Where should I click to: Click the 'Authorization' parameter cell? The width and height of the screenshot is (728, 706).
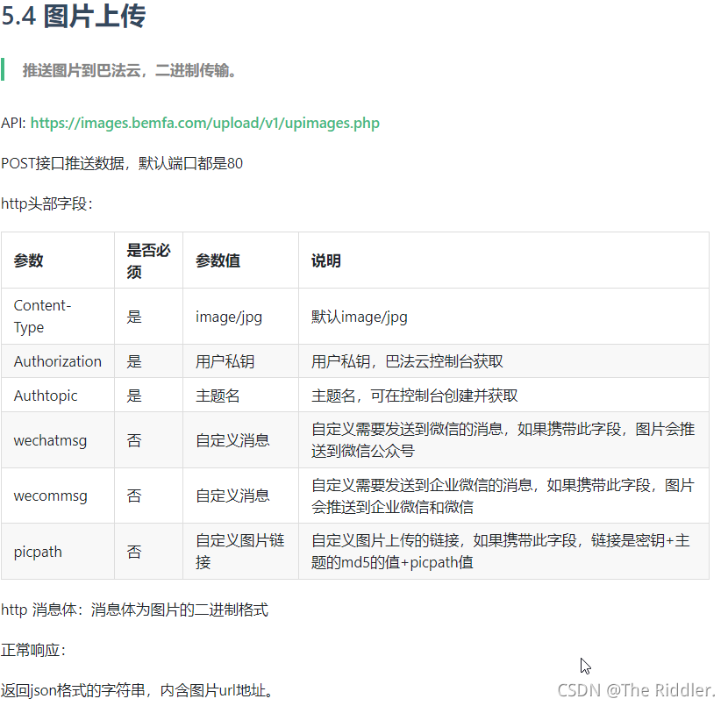pyautogui.click(x=58, y=361)
